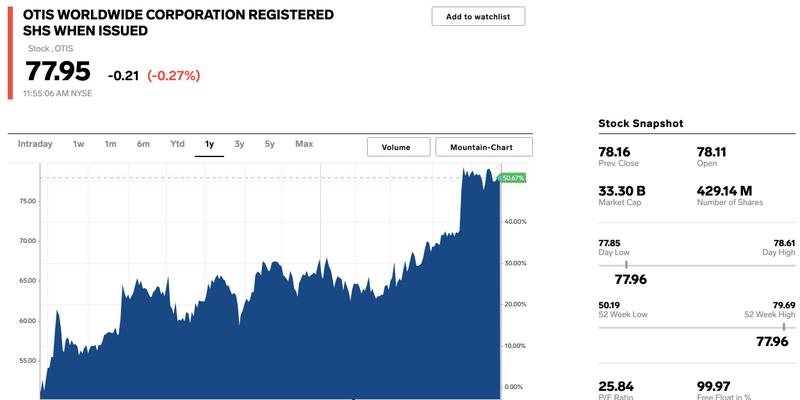Click the Day Low/High range marker

tap(626, 265)
